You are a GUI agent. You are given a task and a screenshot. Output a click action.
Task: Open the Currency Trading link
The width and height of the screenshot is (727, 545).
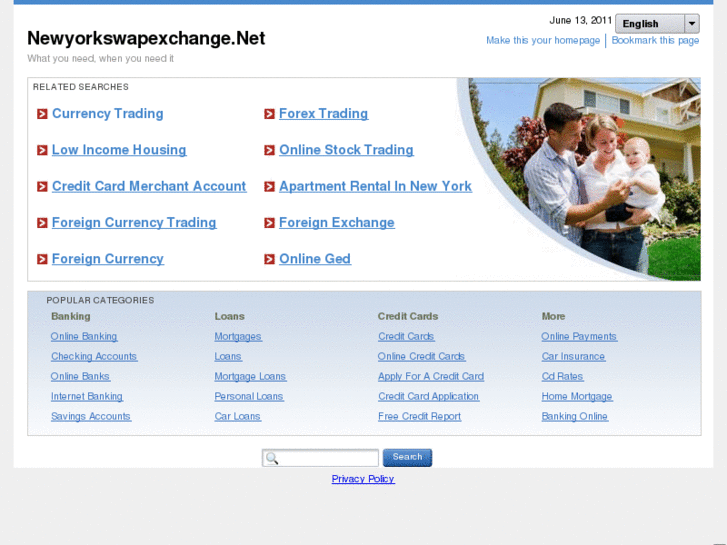pyautogui.click(x=108, y=114)
